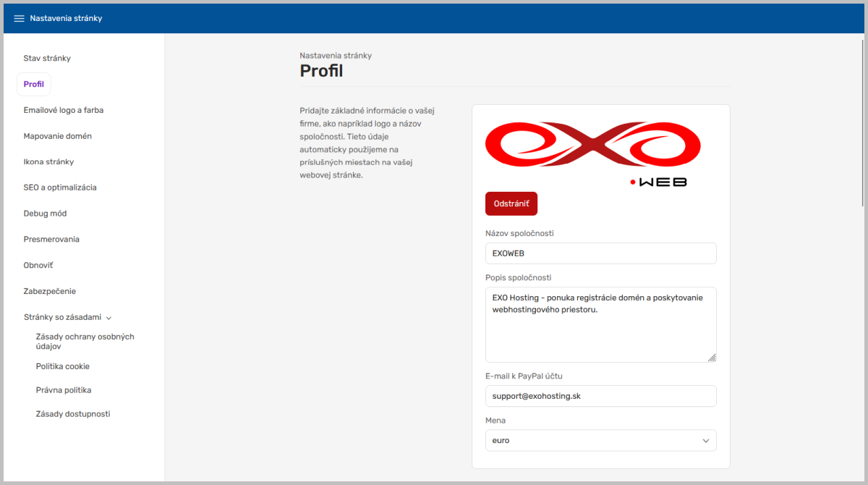
Task: Select Profil in the sidebar
Action: tap(34, 84)
